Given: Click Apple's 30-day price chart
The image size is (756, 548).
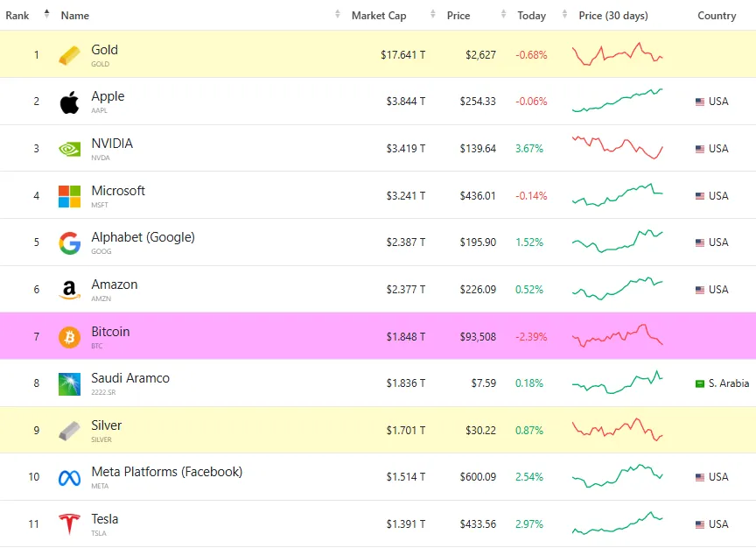Looking at the screenshot, I should [617, 101].
